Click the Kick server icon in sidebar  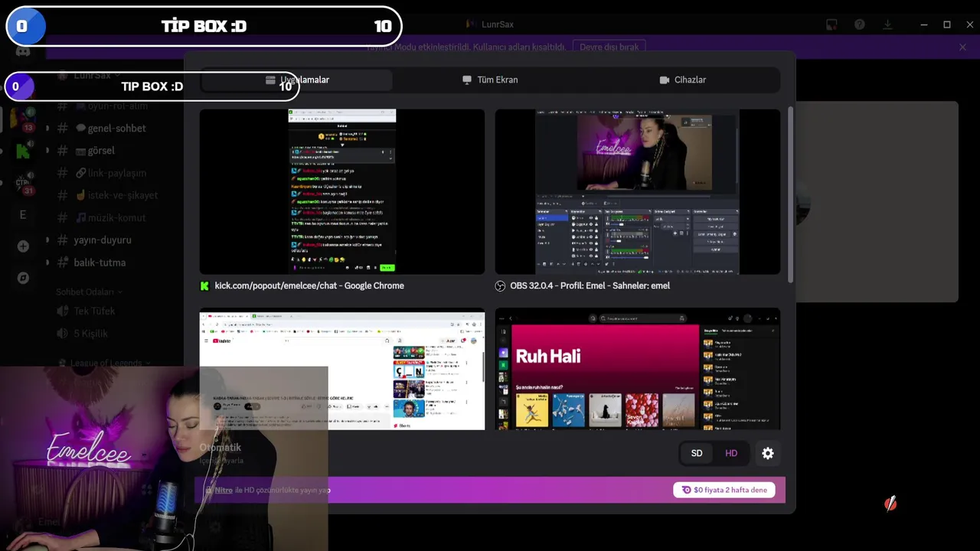coord(23,151)
